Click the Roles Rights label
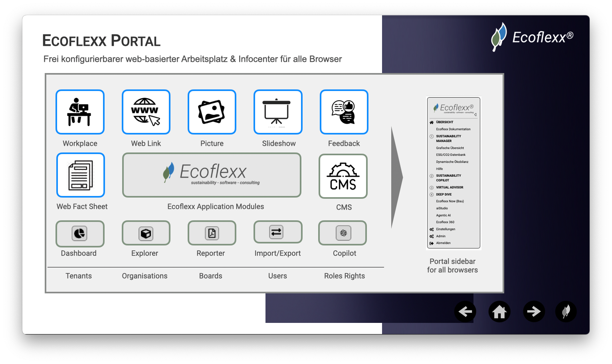 pos(345,276)
